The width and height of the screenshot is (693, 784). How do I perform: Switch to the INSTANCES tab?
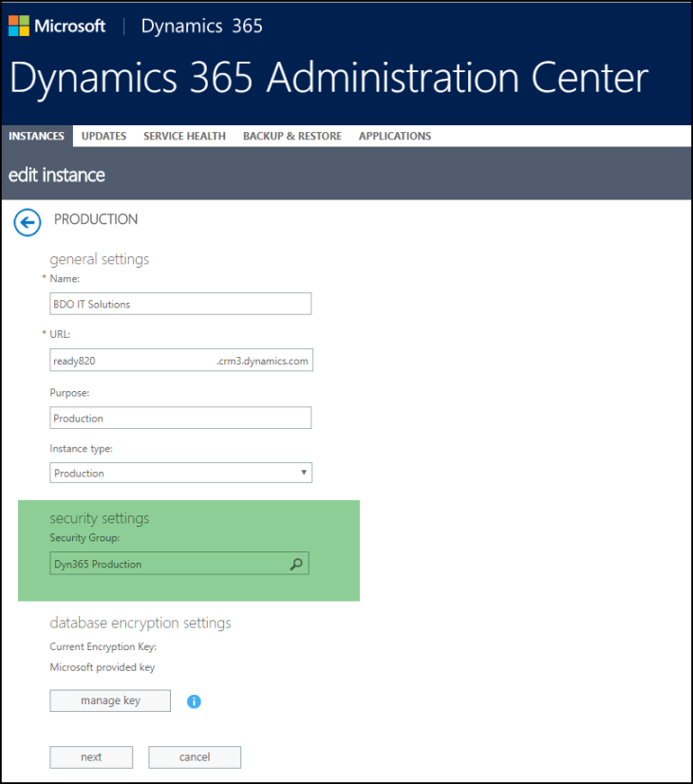[x=36, y=136]
